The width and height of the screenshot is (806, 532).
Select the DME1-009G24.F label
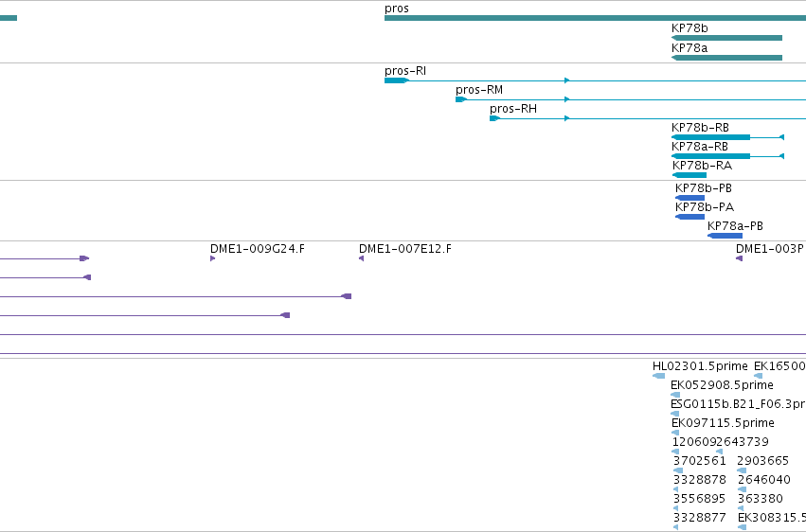click(257, 249)
